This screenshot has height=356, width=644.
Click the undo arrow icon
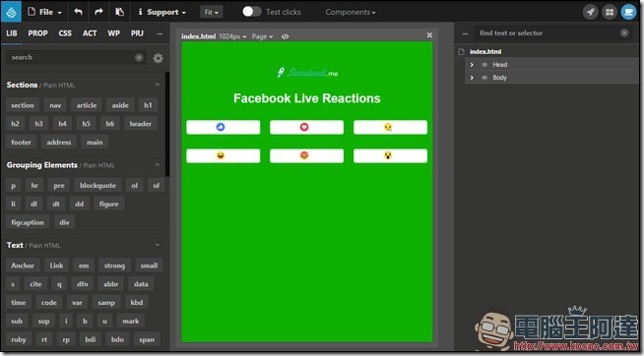pos(78,12)
